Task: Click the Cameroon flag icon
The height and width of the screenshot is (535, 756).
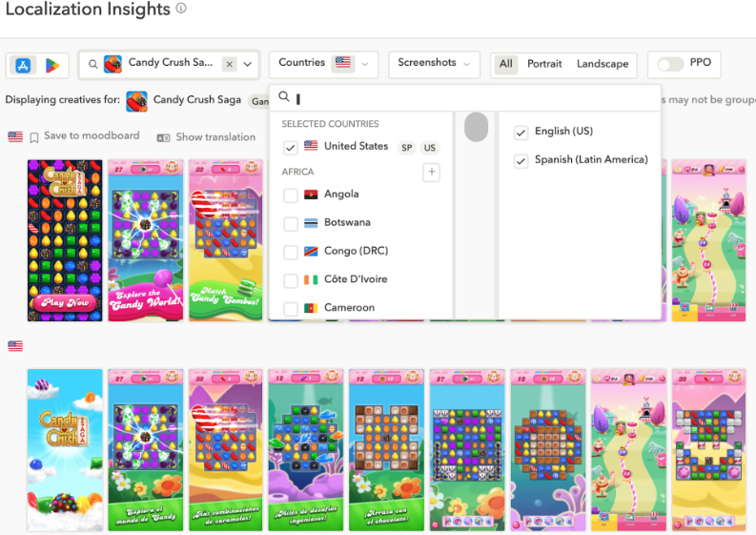Action: pyautogui.click(x=311, y=308)
